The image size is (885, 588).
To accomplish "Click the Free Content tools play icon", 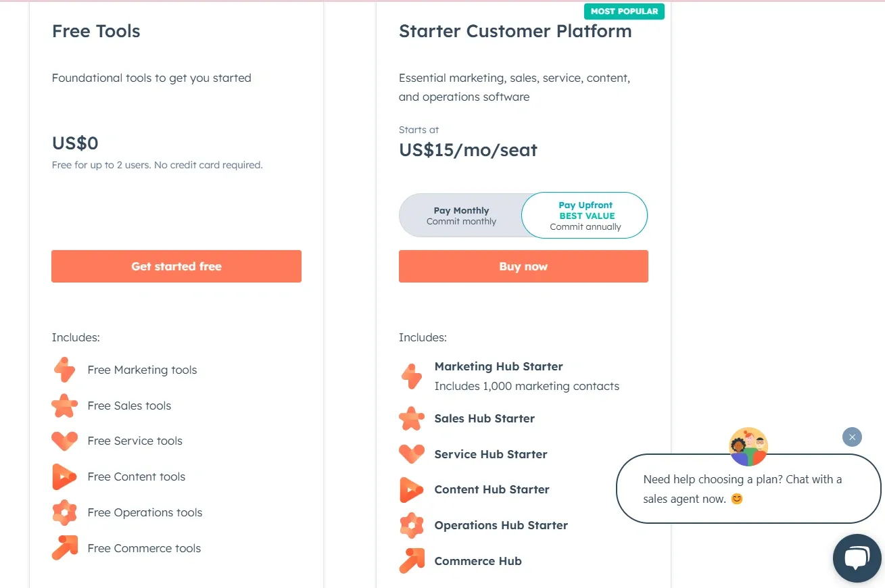I will tap(64, 476).
